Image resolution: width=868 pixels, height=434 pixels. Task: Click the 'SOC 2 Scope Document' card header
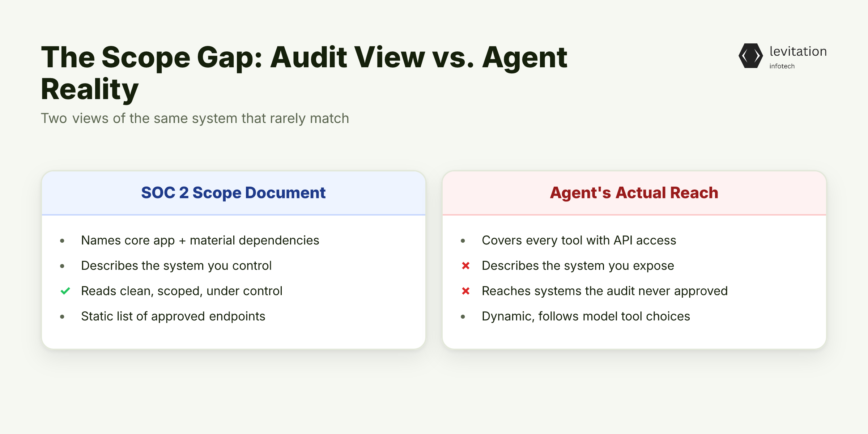point(233,193)
